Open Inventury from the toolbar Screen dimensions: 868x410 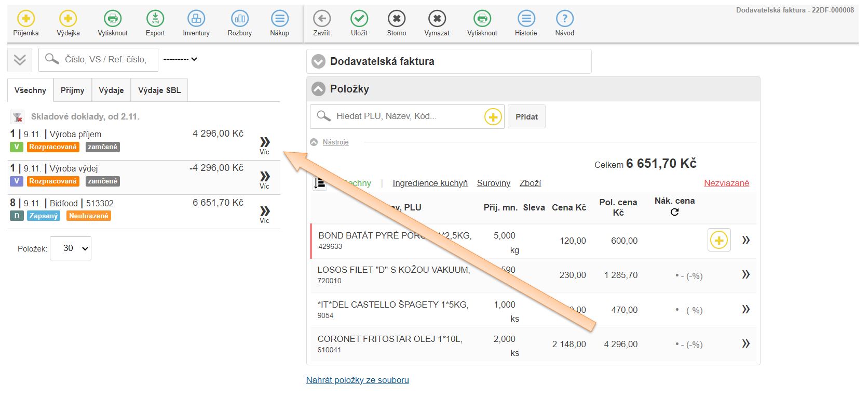(x=196, y=19)
